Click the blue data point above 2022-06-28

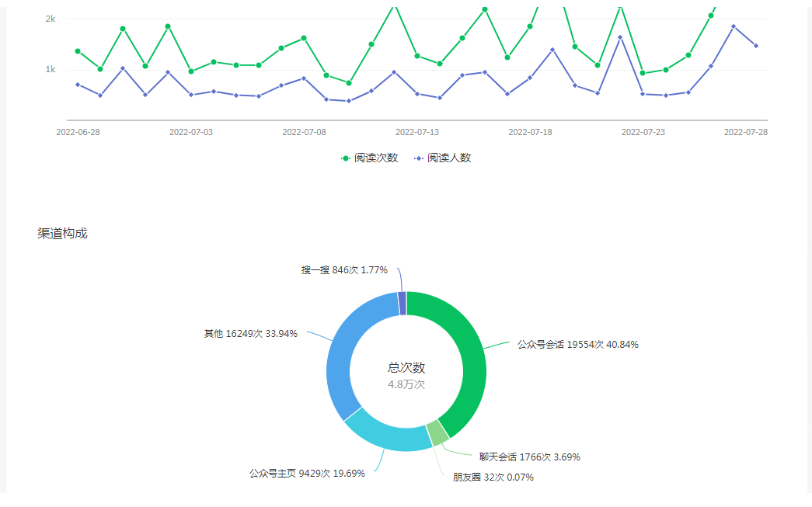[x=78, y=85]
